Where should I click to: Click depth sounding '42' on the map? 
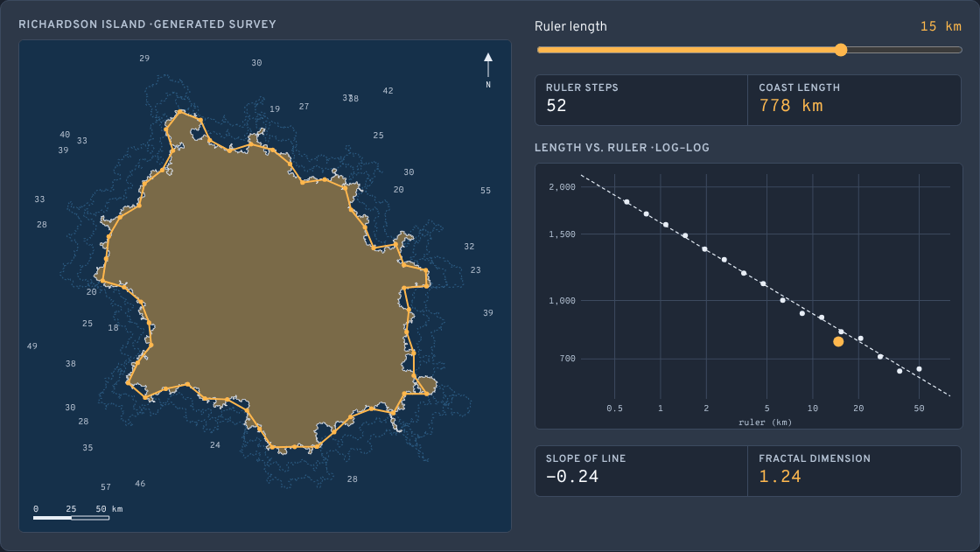click(x=388, y=91)
